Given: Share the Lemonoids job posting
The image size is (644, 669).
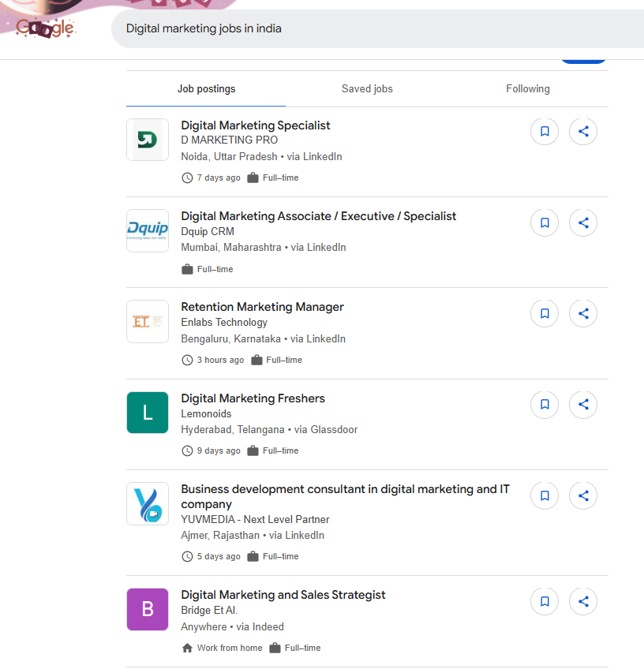Looking at the screenshot, I should pyautogui.click(x=583, y=405).
